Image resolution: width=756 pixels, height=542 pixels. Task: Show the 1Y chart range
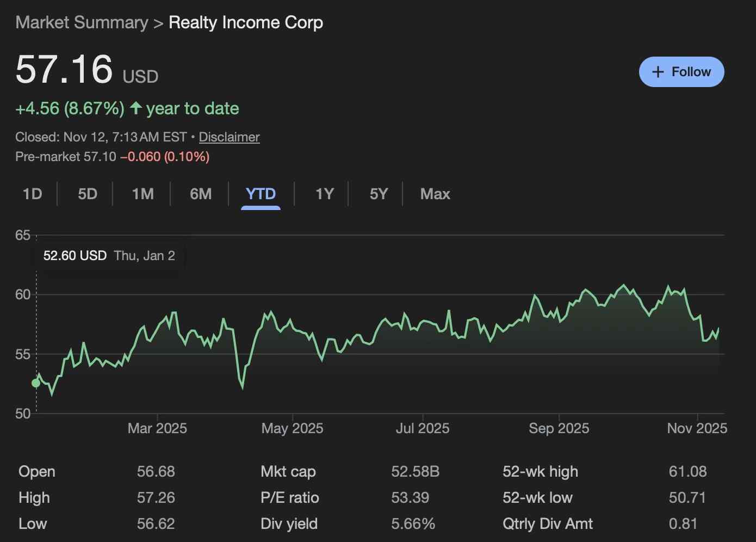(x=324, y=194)
